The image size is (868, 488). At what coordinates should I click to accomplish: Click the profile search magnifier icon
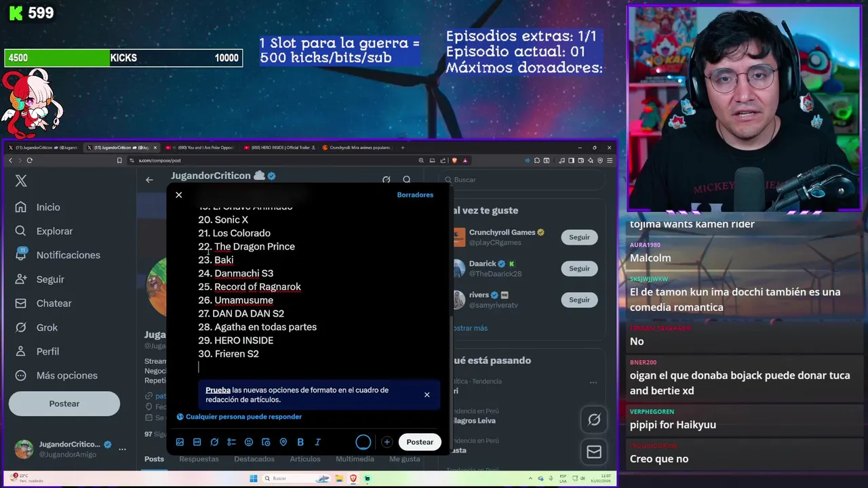[x=407, y=180]
